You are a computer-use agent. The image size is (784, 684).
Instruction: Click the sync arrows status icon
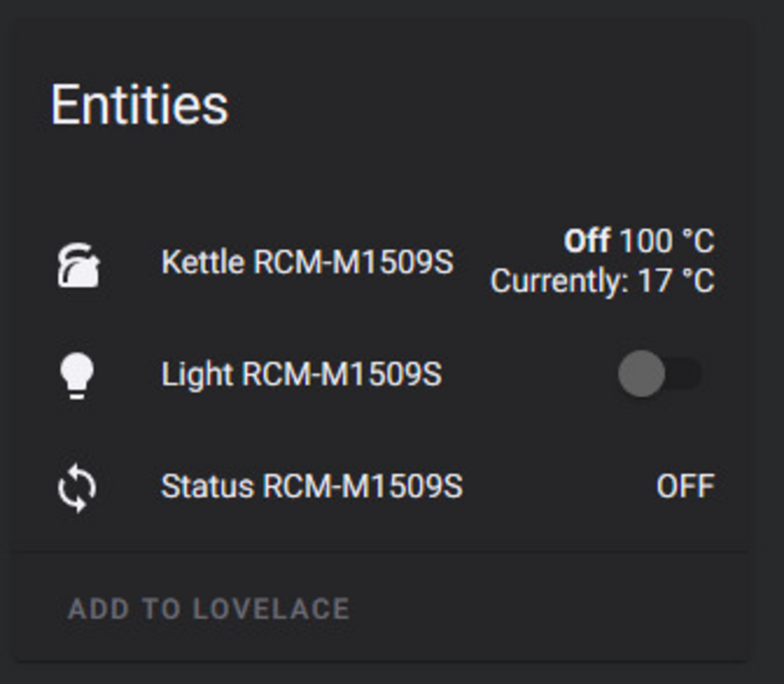pos(77,488)
